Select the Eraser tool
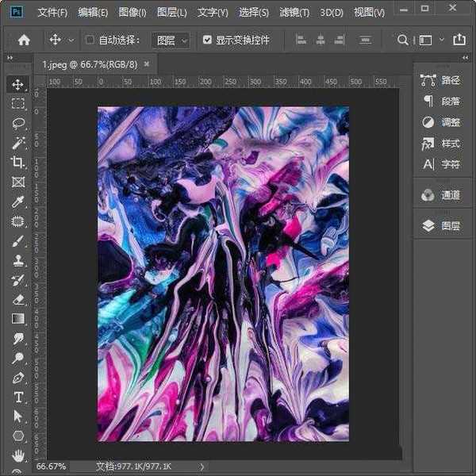 click(17, 299)
